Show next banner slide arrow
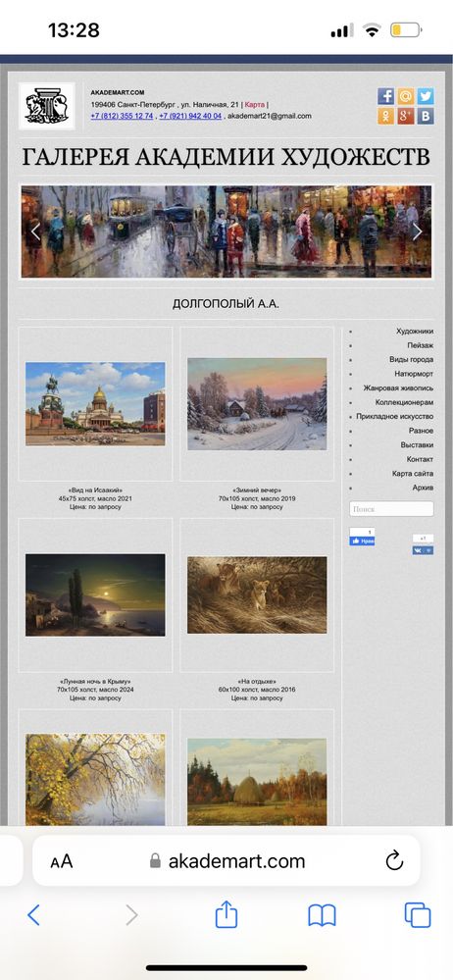This screenshot has width=453, height=980. (x=417, y=232)
